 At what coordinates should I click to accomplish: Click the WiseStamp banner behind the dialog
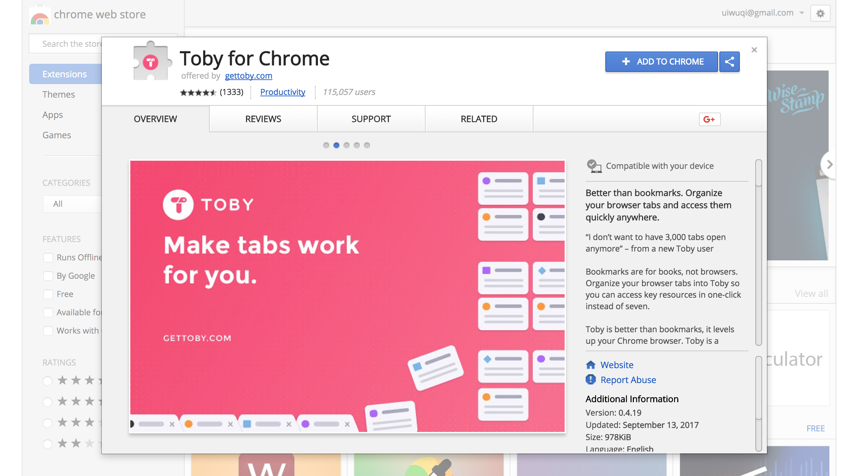click(797, 165)
